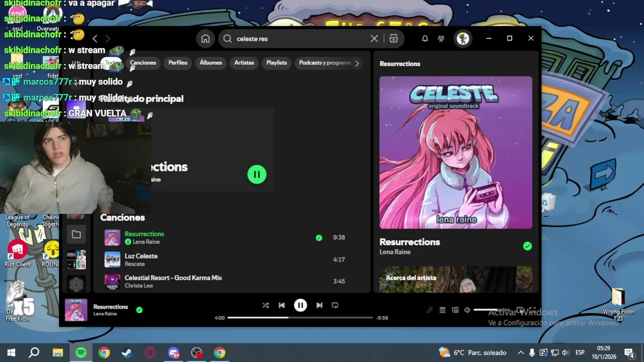The width and height of the screenshot is (644, 362).
Task: Select the Canciones filter tab
Action: [x=143, y=63]
